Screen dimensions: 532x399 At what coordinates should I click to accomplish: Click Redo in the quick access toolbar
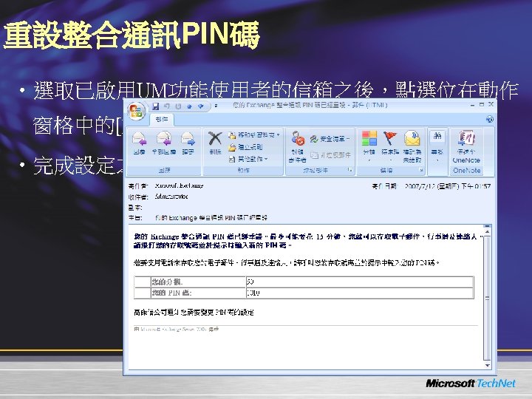(x=178, y=106)
